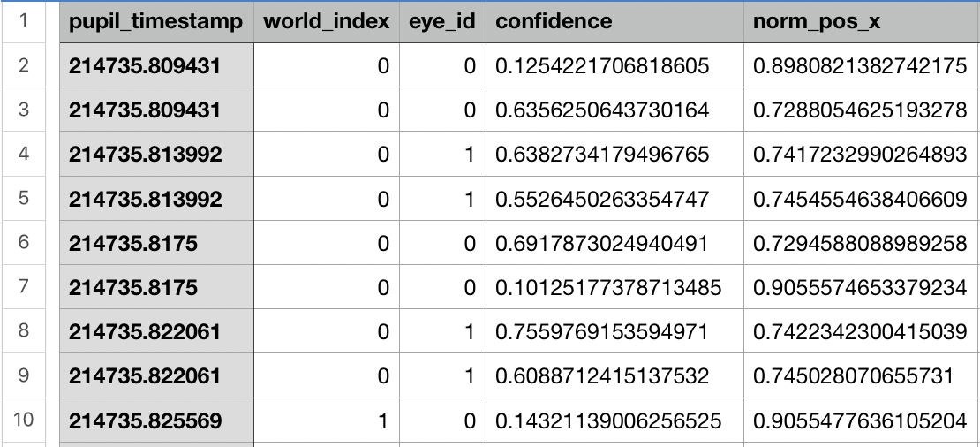Select the pupil_timestamp column header
Image resolution: width=980 pixels, height=447 pixels.
157,22
